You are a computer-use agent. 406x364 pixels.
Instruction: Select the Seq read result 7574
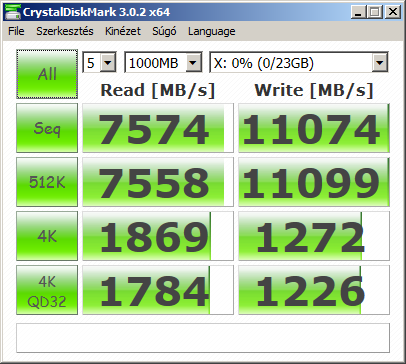[x=158, y=128]
